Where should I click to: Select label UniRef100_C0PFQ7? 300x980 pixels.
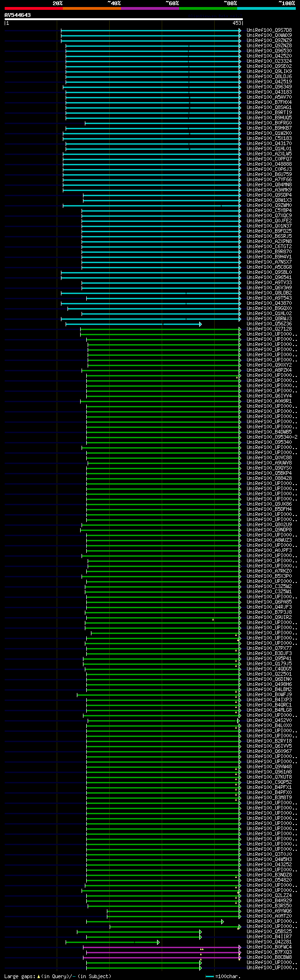tap(269, 159)
